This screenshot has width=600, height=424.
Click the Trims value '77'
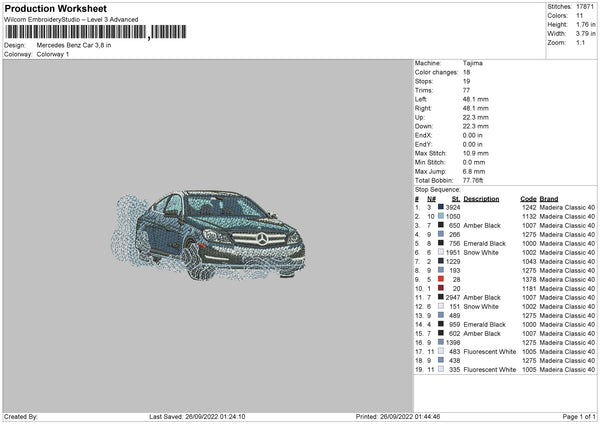466,90
